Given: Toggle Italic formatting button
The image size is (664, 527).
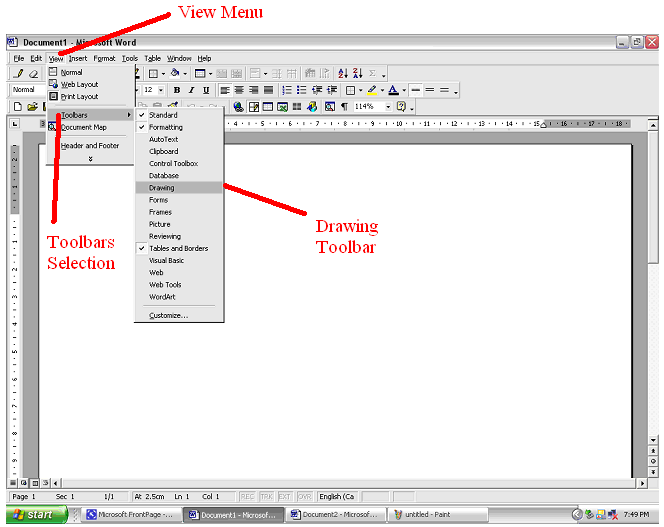Looking at the screenshot, I should pos(191,90).
